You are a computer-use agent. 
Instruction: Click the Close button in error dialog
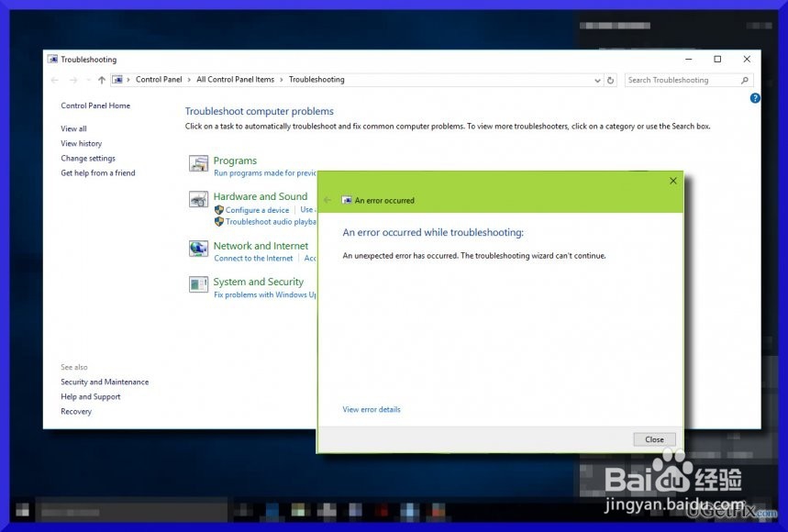tap(654, 439)
